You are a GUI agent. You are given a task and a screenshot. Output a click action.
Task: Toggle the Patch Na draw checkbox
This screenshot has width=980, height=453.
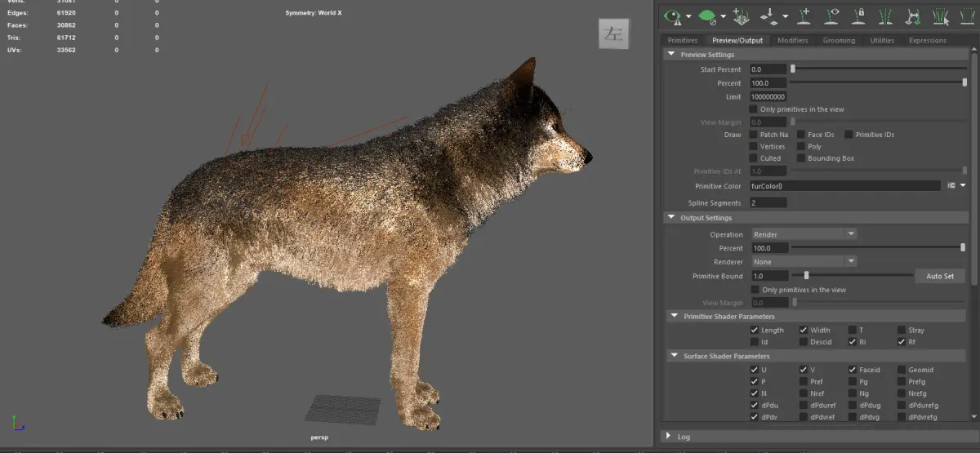tap(754, 135)
